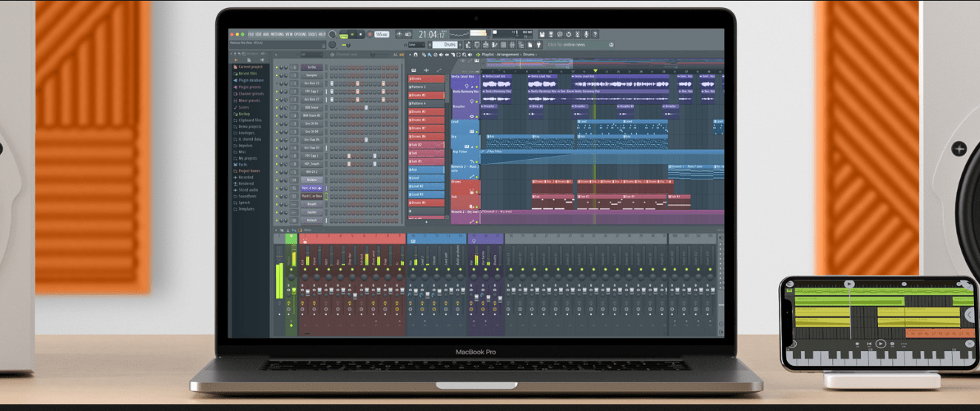
Task: Click the swing slider in channel rack header
Action: (x=379, y=55)
